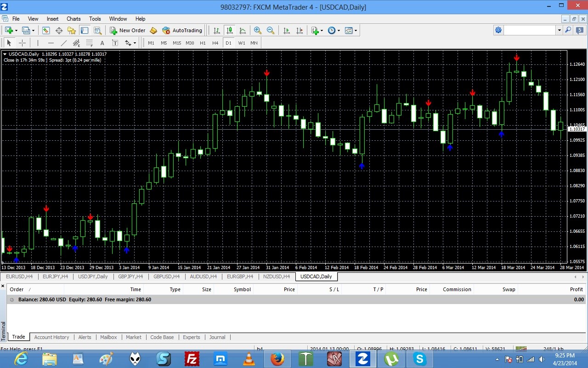Open FileZilla from the taskbar

(x=192, y=359)
